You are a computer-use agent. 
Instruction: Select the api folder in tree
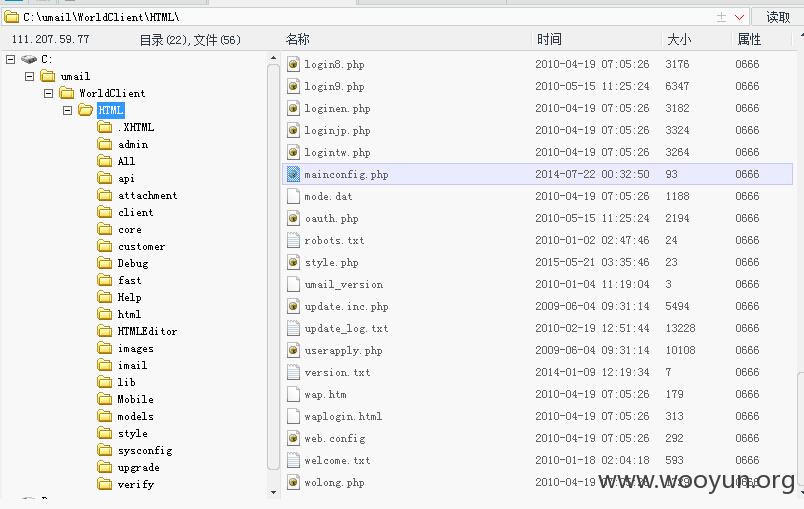click(x=126, y=178)
